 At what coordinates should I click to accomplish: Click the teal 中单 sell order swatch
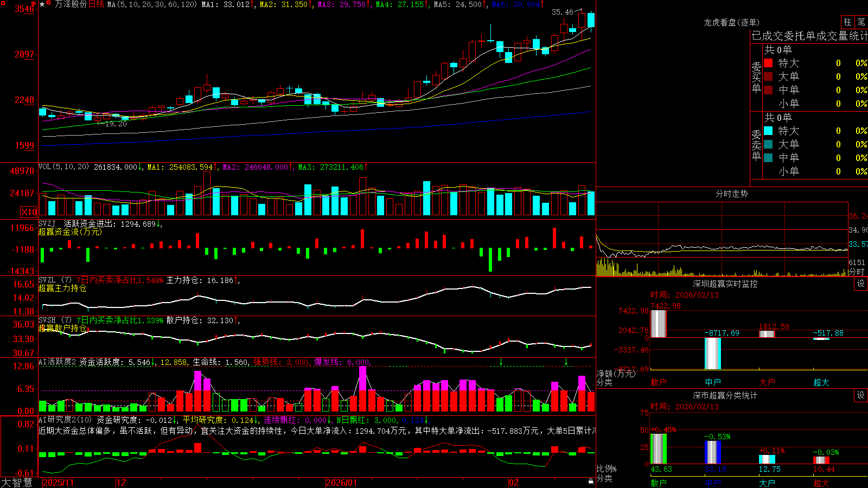768,157
